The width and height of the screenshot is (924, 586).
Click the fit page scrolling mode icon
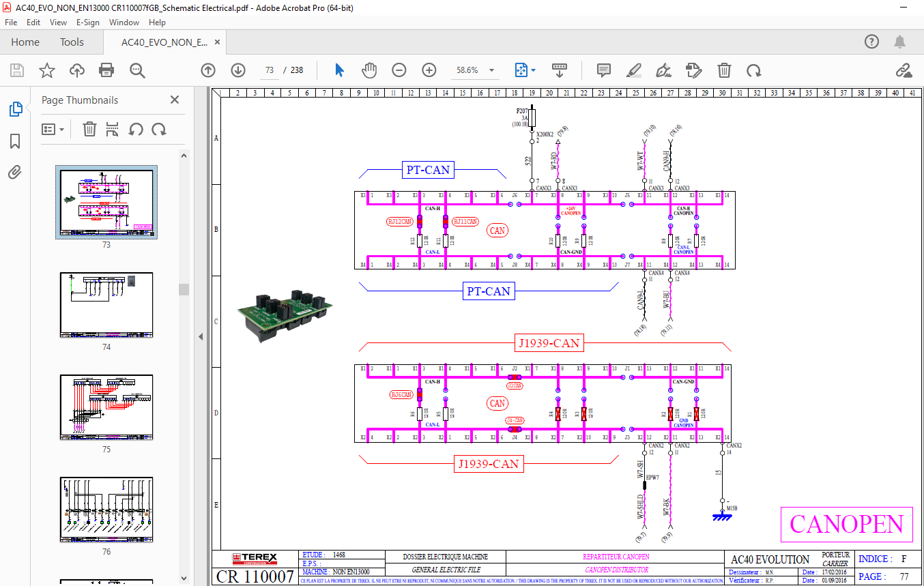coord(521,70)
